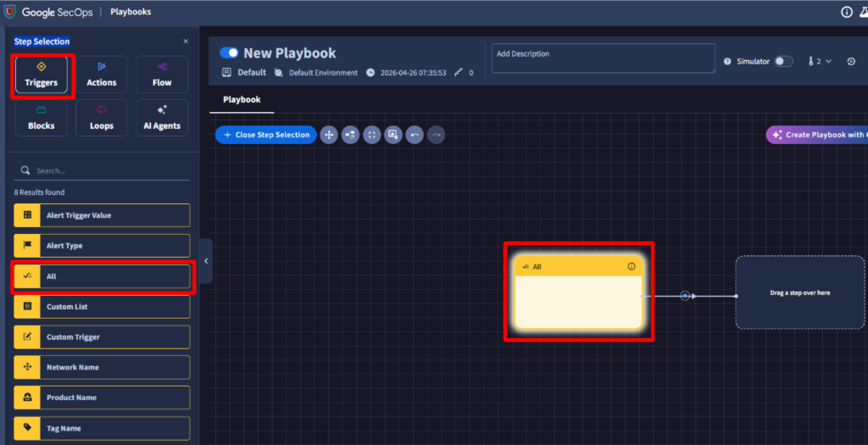Click the Default folder icon
The image size is (868, 445).
coord(226,73)
